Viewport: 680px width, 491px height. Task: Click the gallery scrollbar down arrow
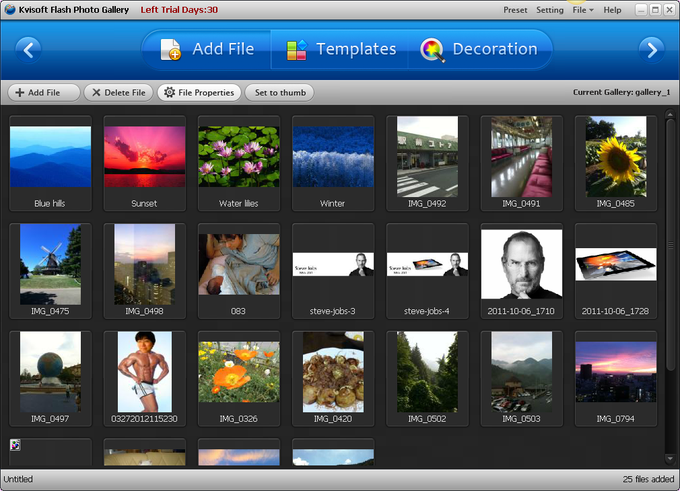(x=670, y=458)
